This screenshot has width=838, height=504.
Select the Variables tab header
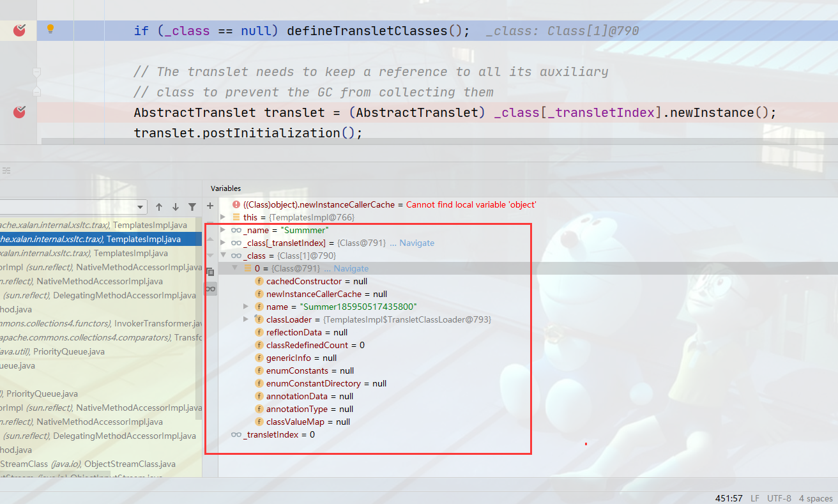(226, 188)
